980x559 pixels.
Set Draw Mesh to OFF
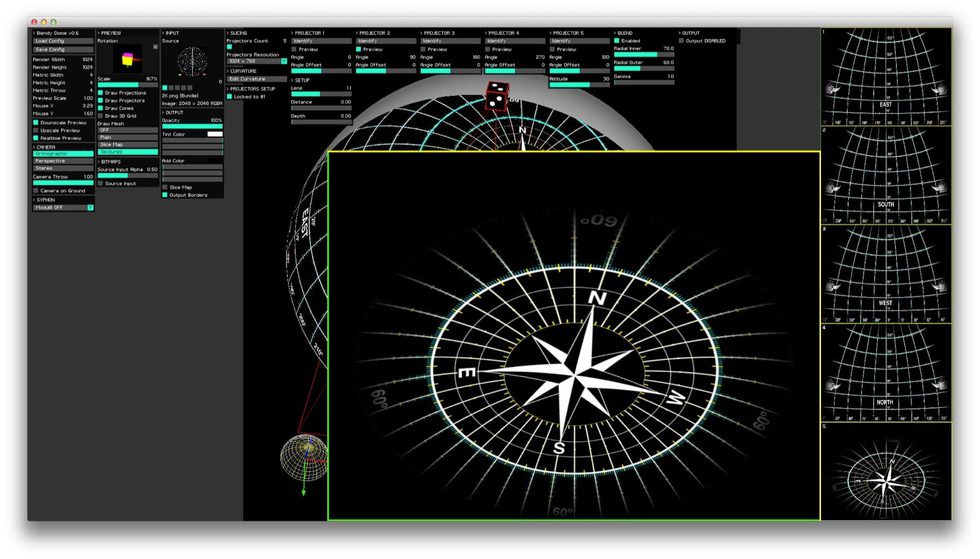128,130
